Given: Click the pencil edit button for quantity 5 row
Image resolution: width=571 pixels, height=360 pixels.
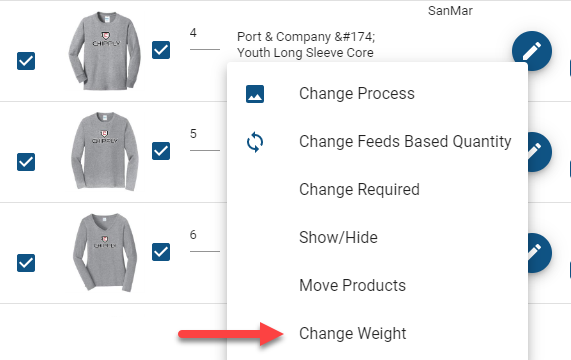Looking at the screenshot, I should pos(540,152).
